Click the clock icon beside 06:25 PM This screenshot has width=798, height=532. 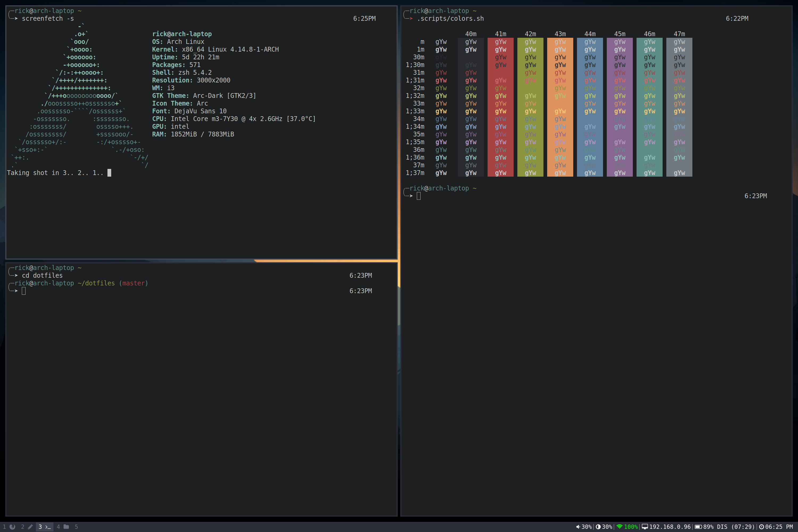(761, 527)
